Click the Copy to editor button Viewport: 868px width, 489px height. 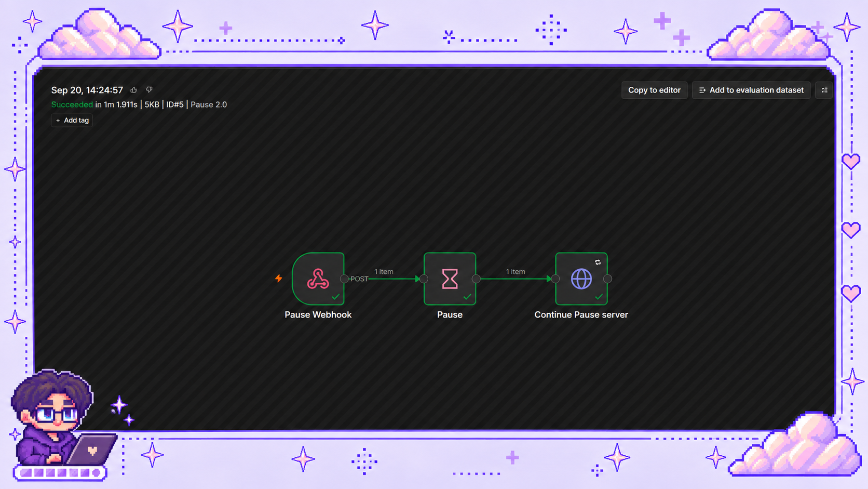click(x=654, y=90)
